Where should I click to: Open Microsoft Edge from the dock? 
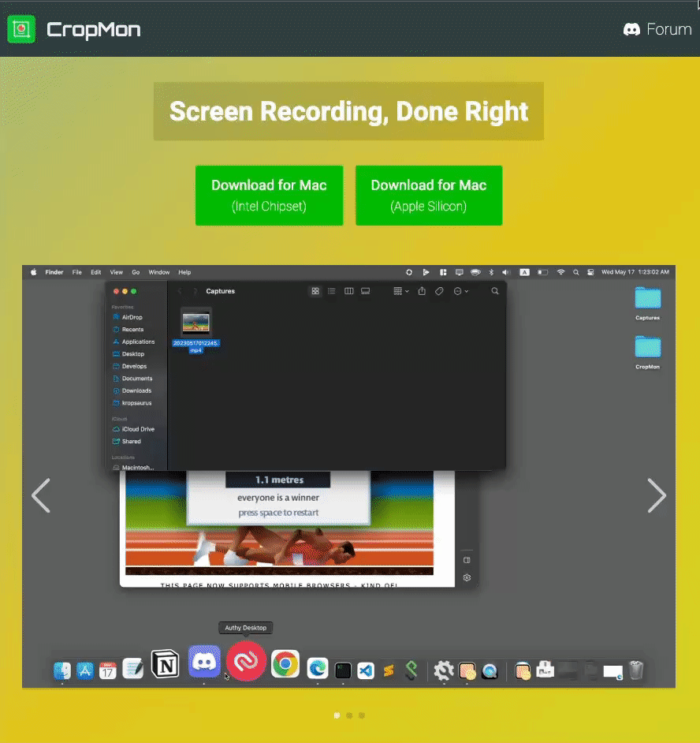[318, 669]
